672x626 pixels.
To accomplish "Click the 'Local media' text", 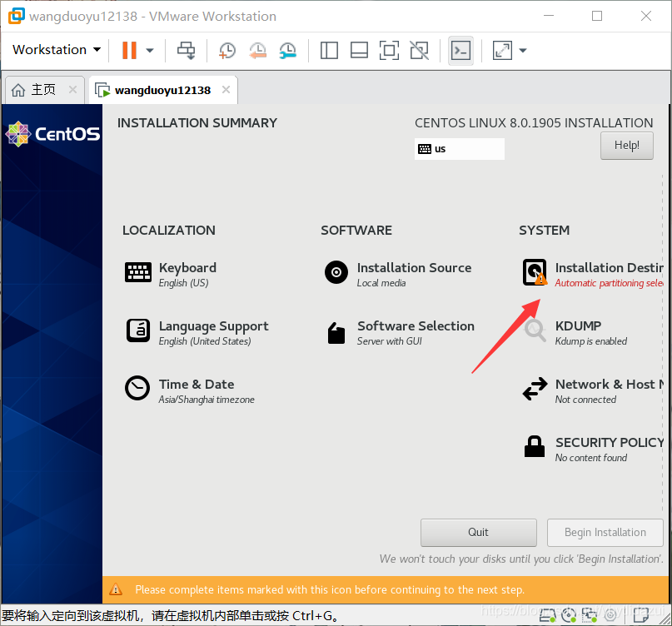I will point(381,283).
